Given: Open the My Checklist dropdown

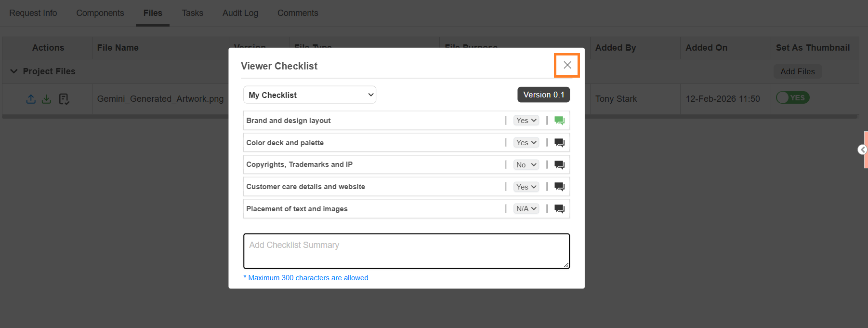Looking at the screenshot, I should click(x=310, y=95).
